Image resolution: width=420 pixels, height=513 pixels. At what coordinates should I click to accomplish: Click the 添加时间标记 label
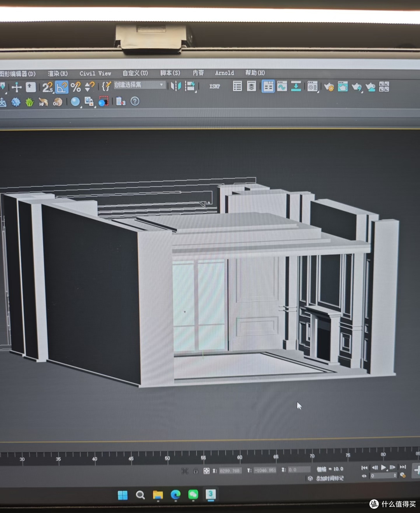329,478
